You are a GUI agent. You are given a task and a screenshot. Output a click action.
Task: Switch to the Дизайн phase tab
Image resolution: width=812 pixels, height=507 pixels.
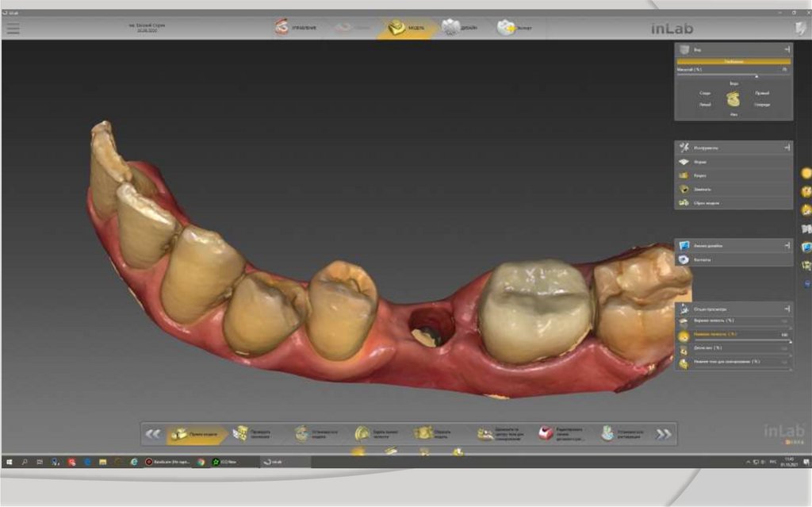coord(460,28)
